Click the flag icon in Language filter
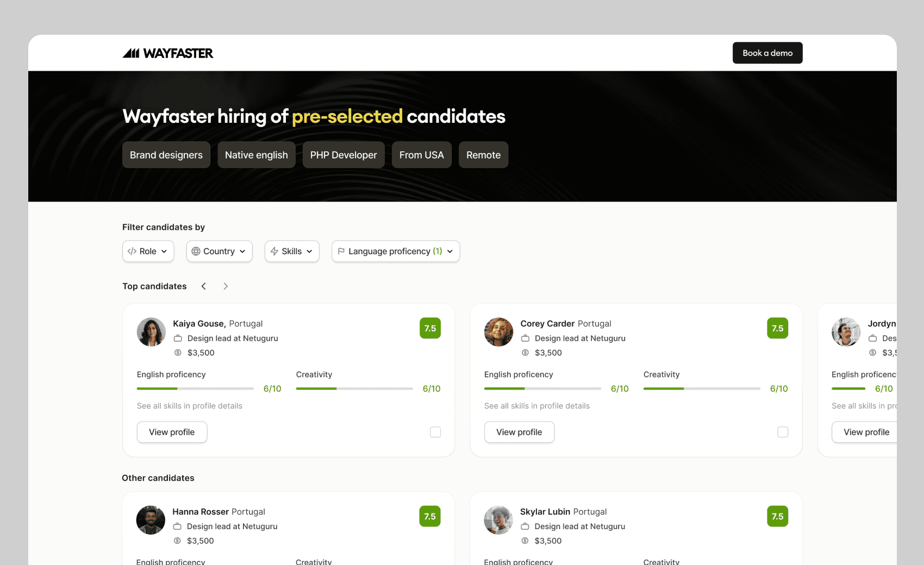Image resolution: width=924 pixels, height=565 pixels. tap(341, 251)
